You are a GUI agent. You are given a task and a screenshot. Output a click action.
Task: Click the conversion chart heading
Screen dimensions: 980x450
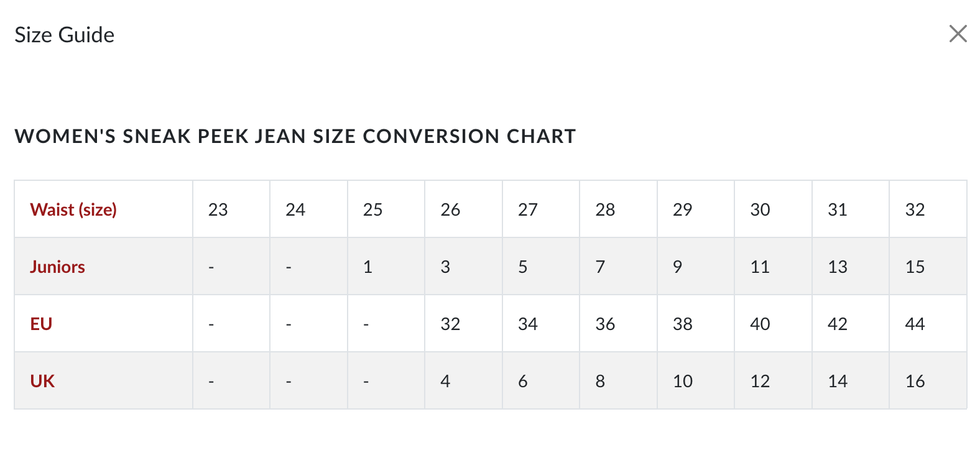coord(295,136)
